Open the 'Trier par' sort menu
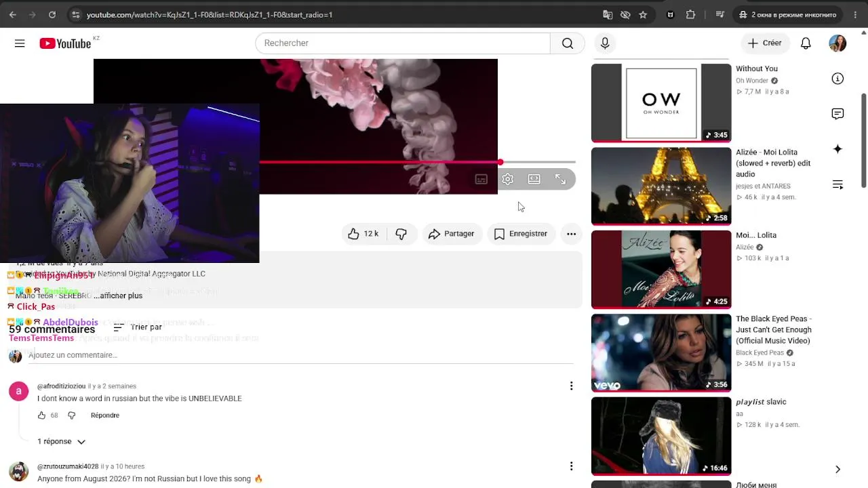The width and height of the screenshot is (868, 488). (x=138, y=327)
